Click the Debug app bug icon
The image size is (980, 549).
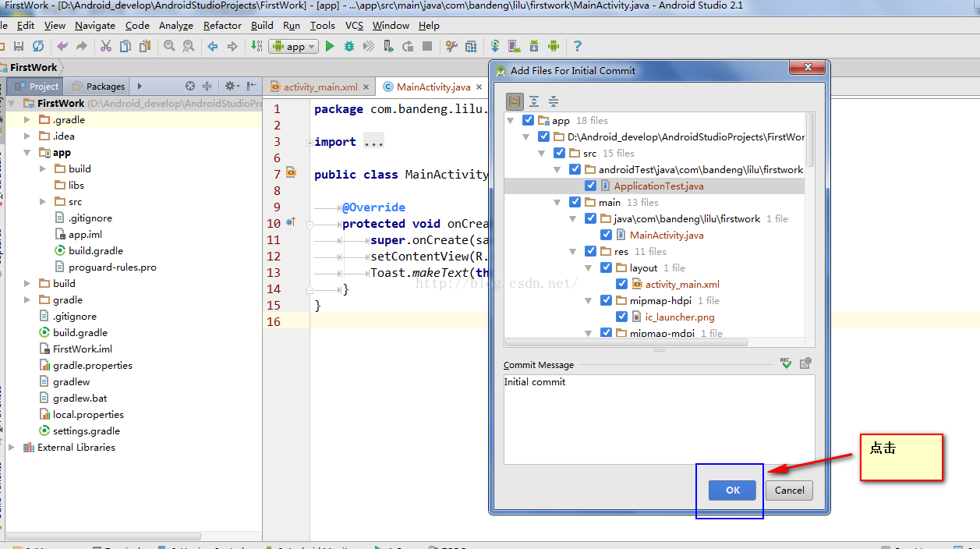click(x=348, y=47)
